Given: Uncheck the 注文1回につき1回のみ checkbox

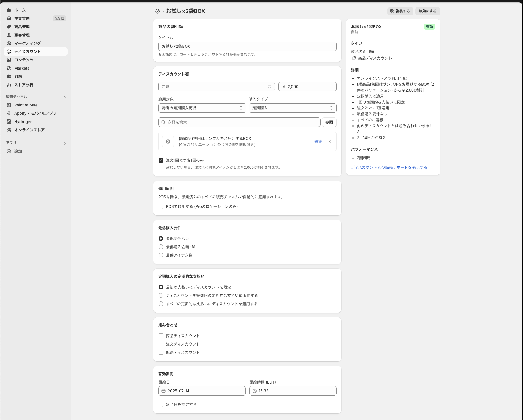Looking at the screenshot, I should [161, 160].
